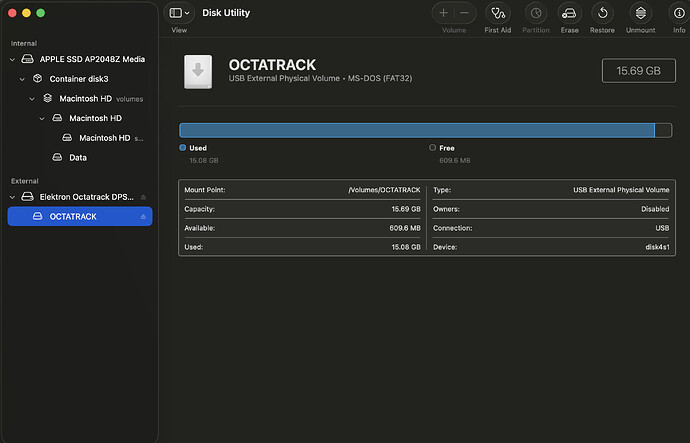The image size is (690, 443).
Task: Select the Data volume
Action: click(80, 157)
